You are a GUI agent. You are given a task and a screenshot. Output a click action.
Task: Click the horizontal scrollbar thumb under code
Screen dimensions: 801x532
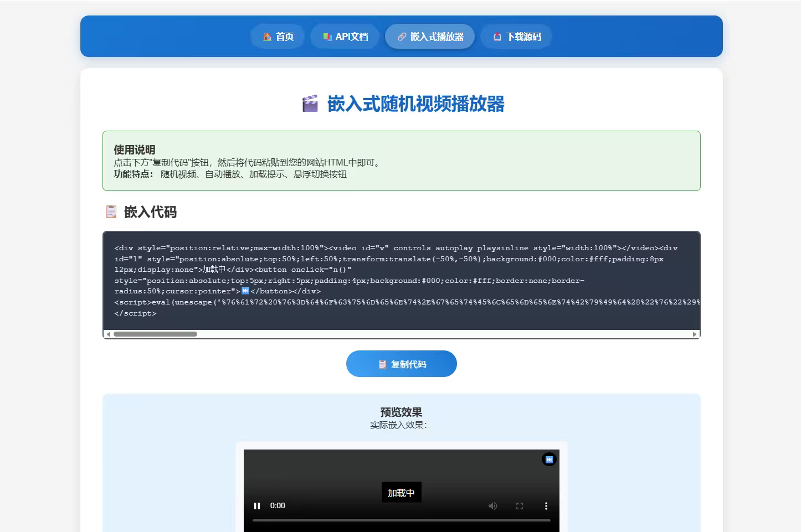click(x=155, y=334)
